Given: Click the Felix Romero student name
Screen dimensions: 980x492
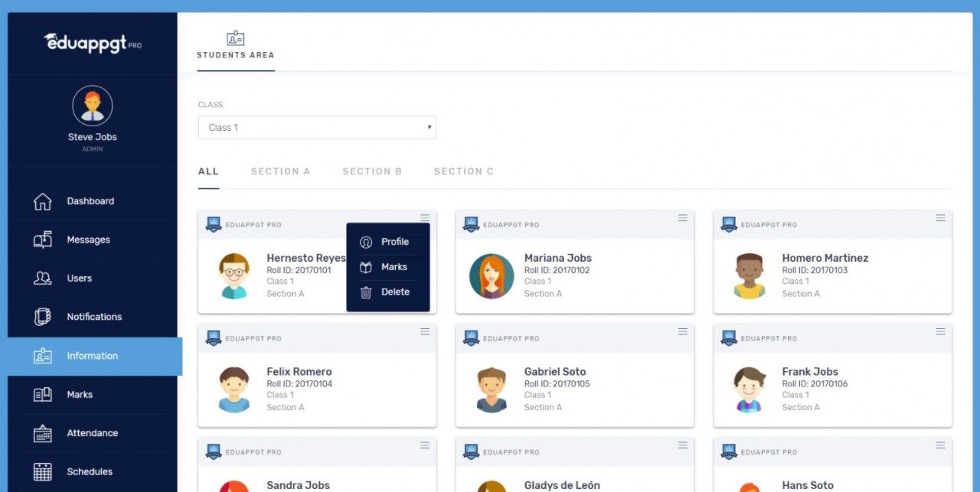Looking at the screenshot, I should [299, 372].
